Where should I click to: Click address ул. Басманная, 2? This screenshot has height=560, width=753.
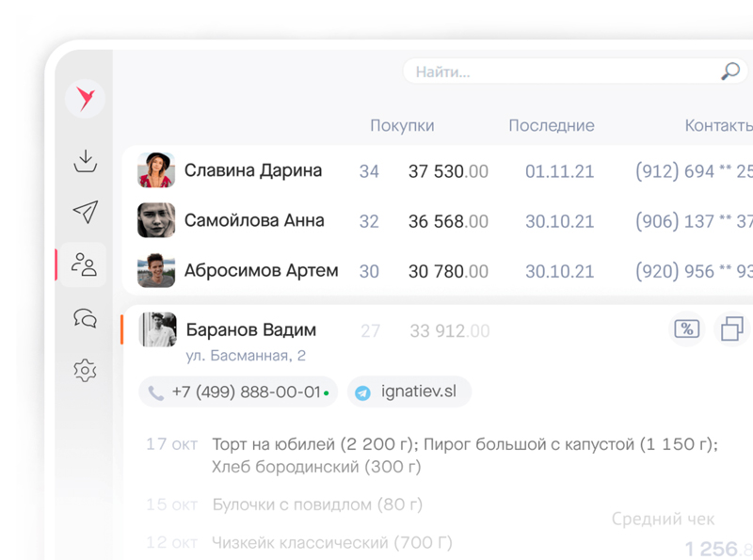(x=246, y=356)
